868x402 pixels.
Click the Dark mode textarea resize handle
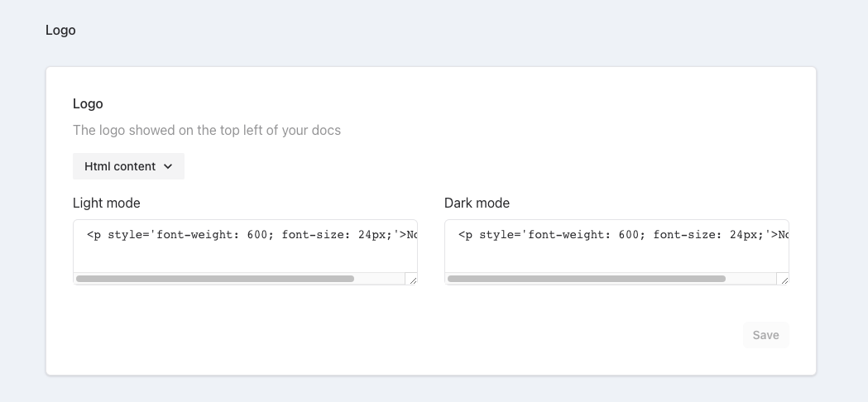tap(784, 280)
